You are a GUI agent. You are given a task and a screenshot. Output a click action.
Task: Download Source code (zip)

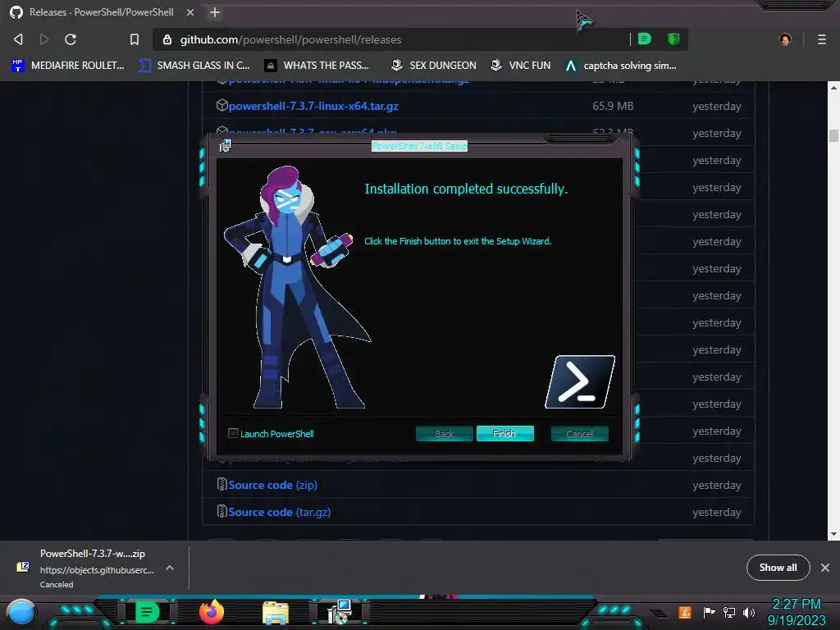(272, 485)
